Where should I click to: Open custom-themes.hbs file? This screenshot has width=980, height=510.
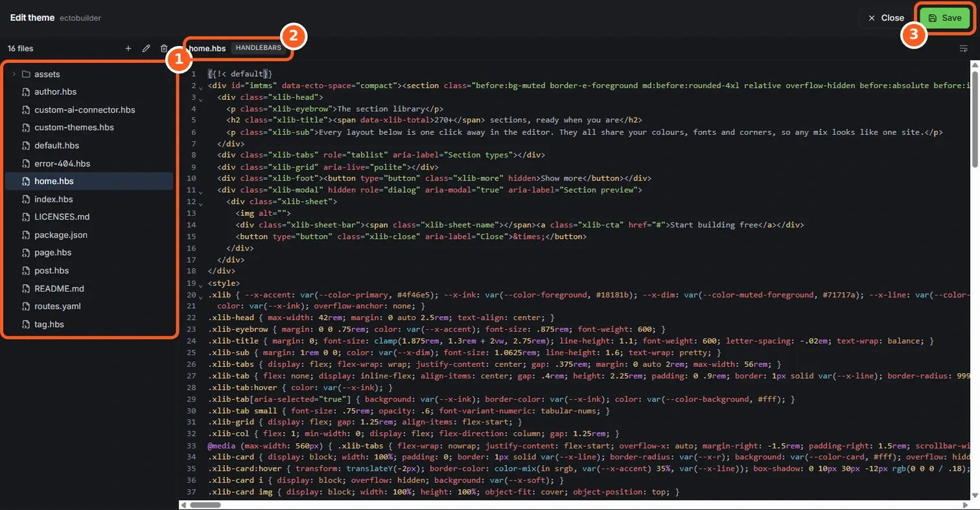[89, 128]
